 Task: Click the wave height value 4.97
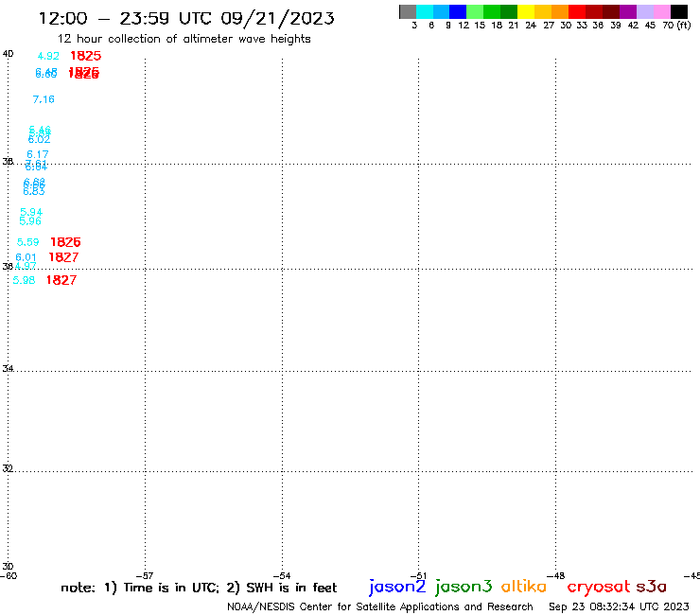coord(26,266)
